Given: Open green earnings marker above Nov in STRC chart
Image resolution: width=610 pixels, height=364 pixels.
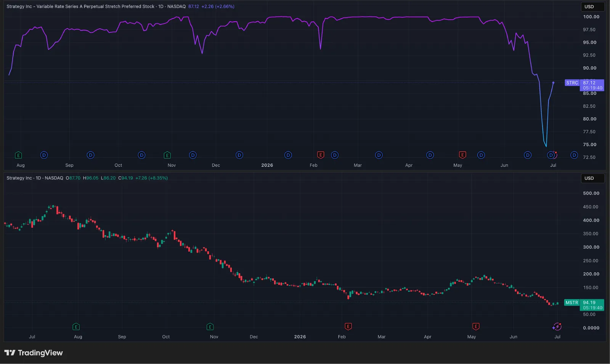Looking at the screenshot, I should click(167, 155).
